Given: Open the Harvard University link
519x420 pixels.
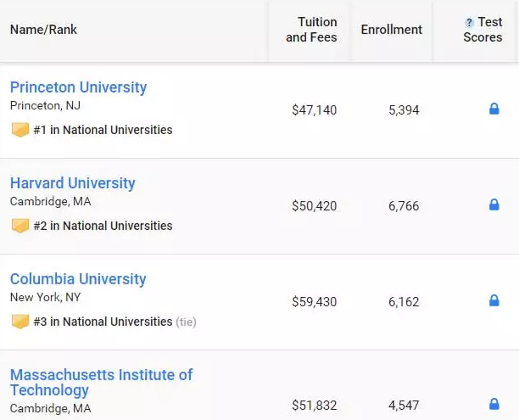Looking at the screenshot, I should pyautogui.click(x=72, y=183).
